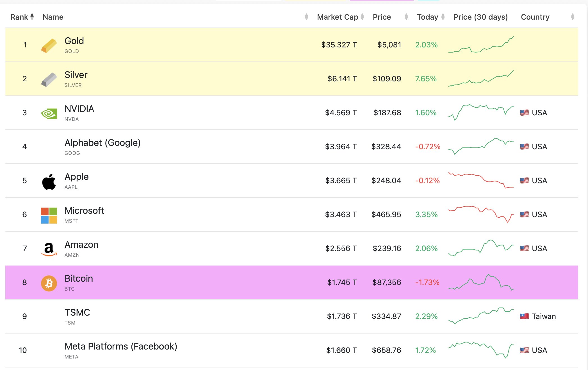Image resolution: width=588 pixels, height=370 pixels.
Task: Click the Taiwan flag icon
Action: 524,316
